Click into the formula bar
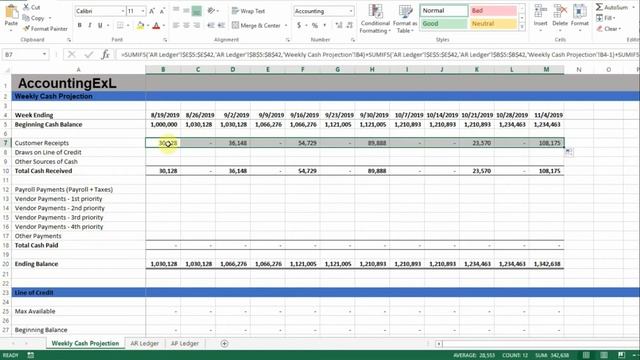Screen dimensions: 640x360 point(378,54)
